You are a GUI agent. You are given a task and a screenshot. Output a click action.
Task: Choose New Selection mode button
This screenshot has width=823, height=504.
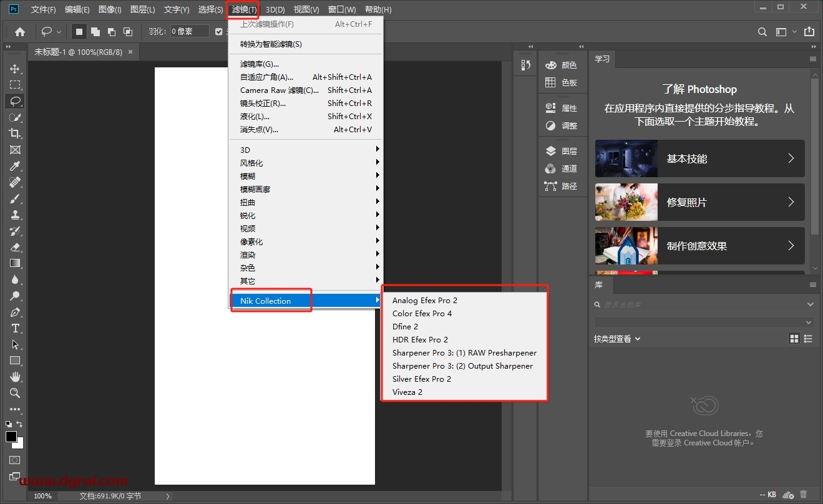pos(79,31)
